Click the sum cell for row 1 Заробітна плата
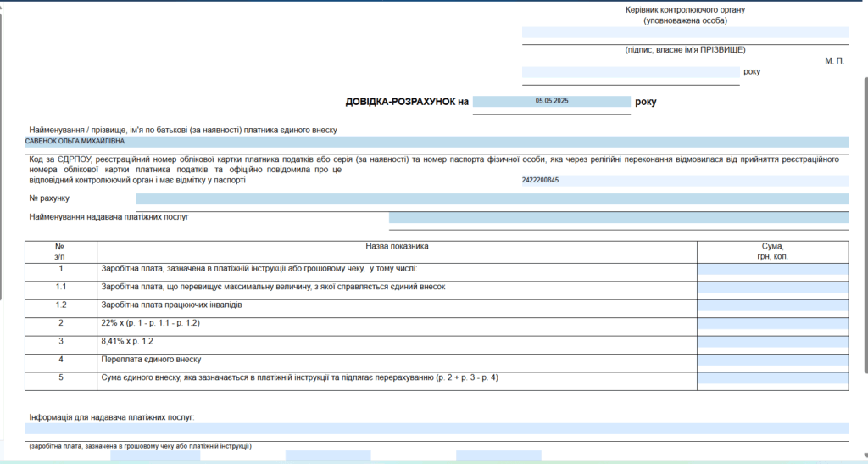Screen dimensions: 868x464 click(x=773, y=270)
